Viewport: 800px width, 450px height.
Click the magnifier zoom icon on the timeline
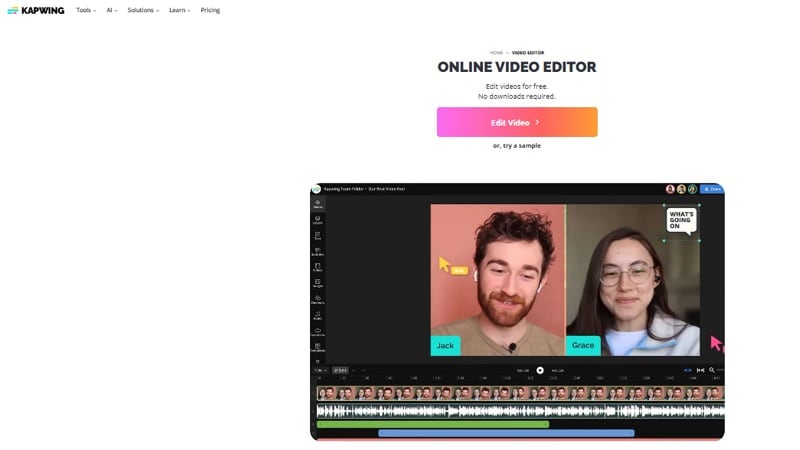tap(712, 370)
